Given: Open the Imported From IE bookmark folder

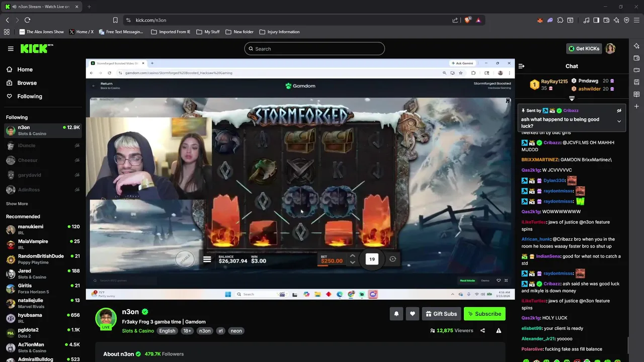Looking at the screenshot, I should click(x=171, y=32).
